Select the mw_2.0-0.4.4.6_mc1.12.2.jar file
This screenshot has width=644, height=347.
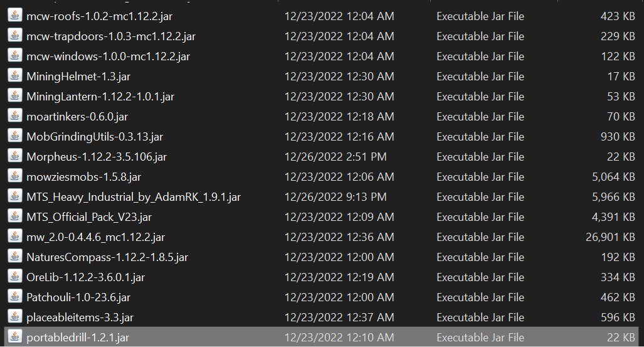point(96,237)
